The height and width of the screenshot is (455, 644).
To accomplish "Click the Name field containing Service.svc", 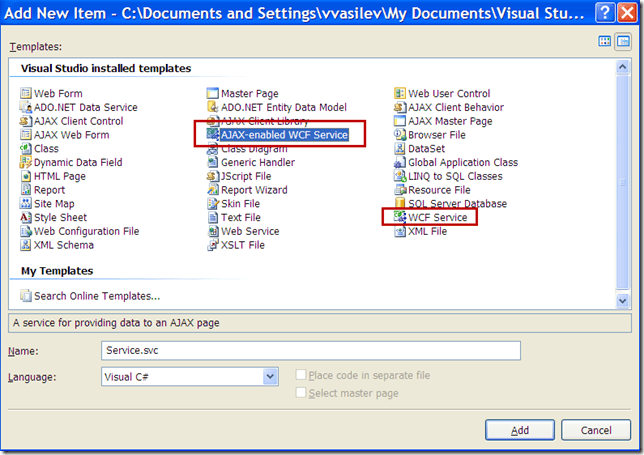I will pyautogui.click(x=311, y=351).
